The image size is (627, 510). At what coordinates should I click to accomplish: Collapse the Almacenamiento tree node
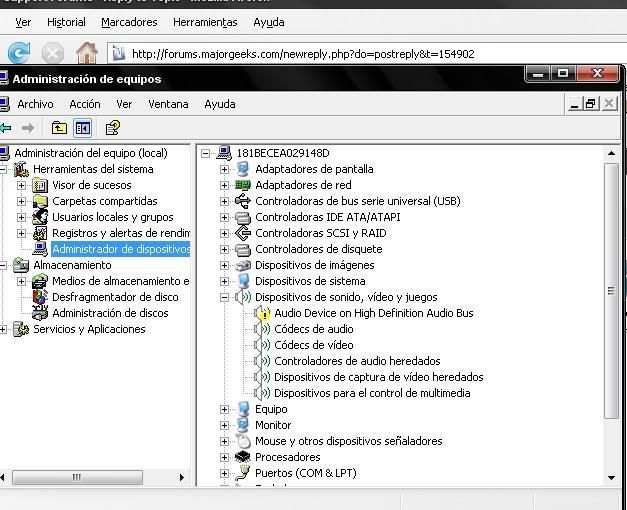(x=4, y=265)
